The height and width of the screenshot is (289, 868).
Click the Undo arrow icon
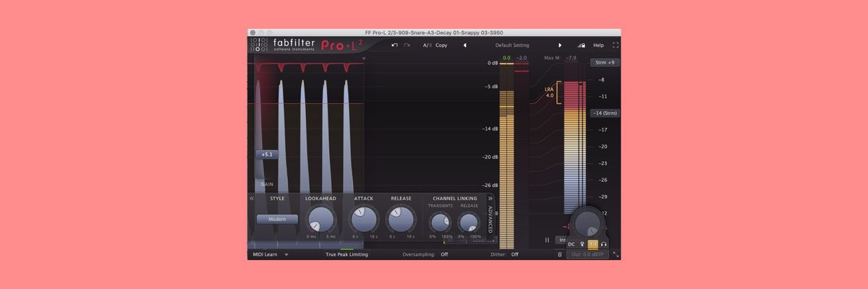tap(394, 45)
